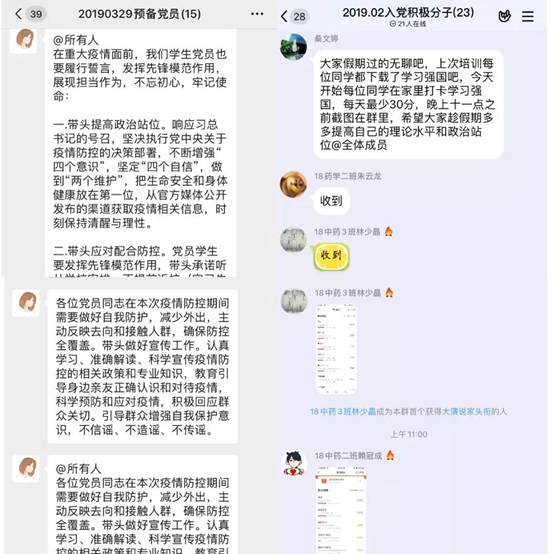The height and width of the screenshot is (554, 554).
Task: Open the 2019.02入党积极分子(23) group title
Action: [408, 13]
